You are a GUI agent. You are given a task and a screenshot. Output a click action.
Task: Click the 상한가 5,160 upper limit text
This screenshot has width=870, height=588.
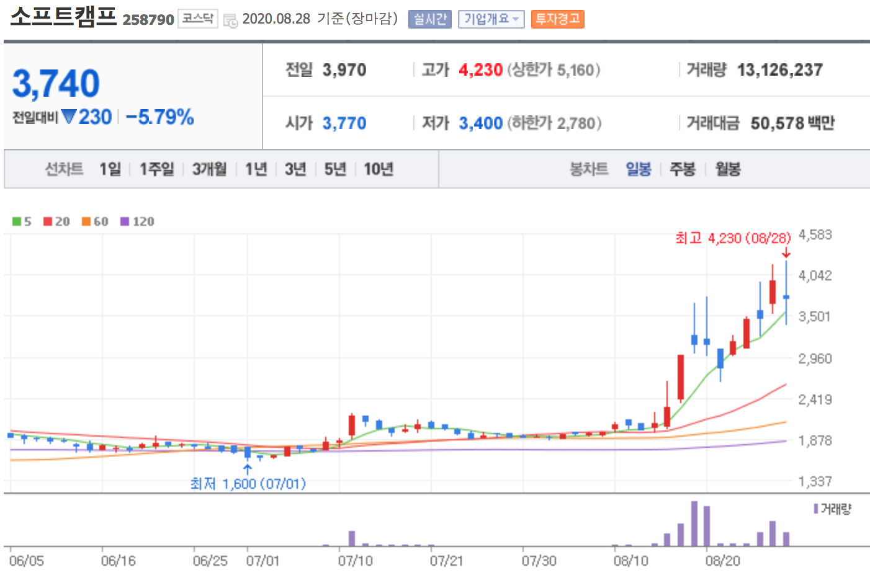tap(554, 70)
